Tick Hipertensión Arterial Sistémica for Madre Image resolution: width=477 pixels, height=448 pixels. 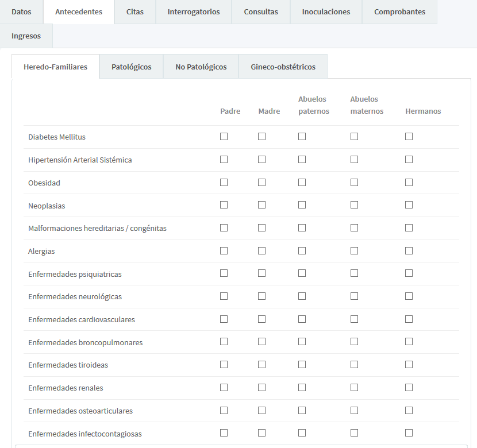click(261, 159)
